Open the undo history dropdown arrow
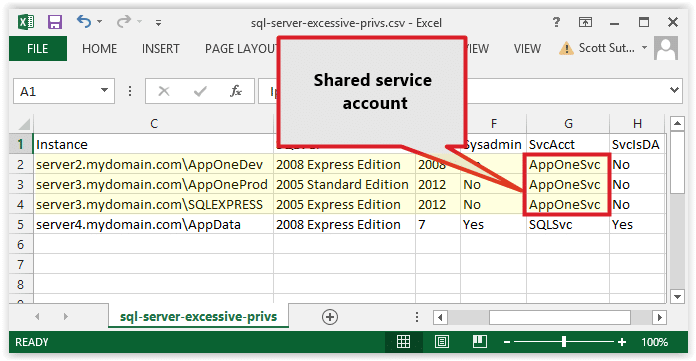The image size is (696, 361). [99, 21]
